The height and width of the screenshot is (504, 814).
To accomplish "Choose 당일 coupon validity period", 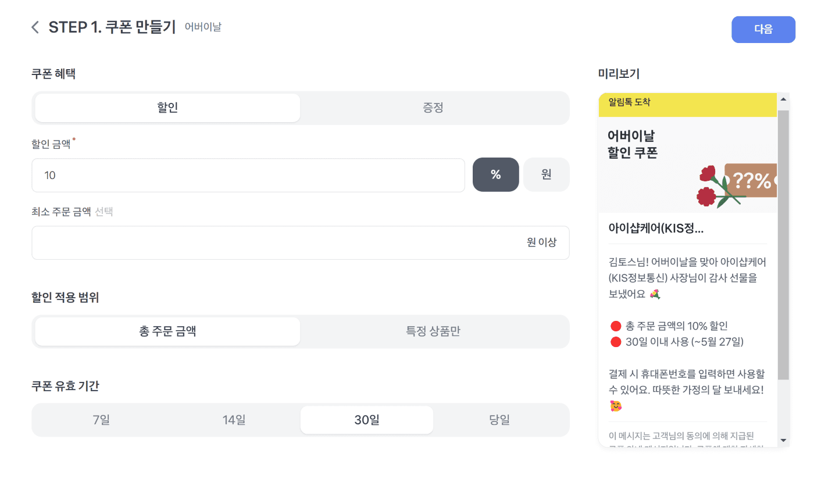I will 499,419.
